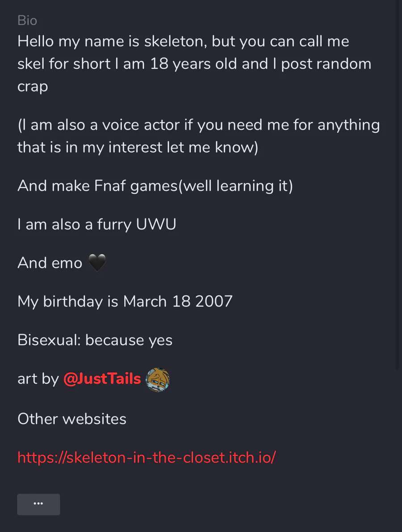This screenshot has width=402, height=532.
Task: Click the "My birthday is March 18 2007" line
Action: click(x=125, y=302)
